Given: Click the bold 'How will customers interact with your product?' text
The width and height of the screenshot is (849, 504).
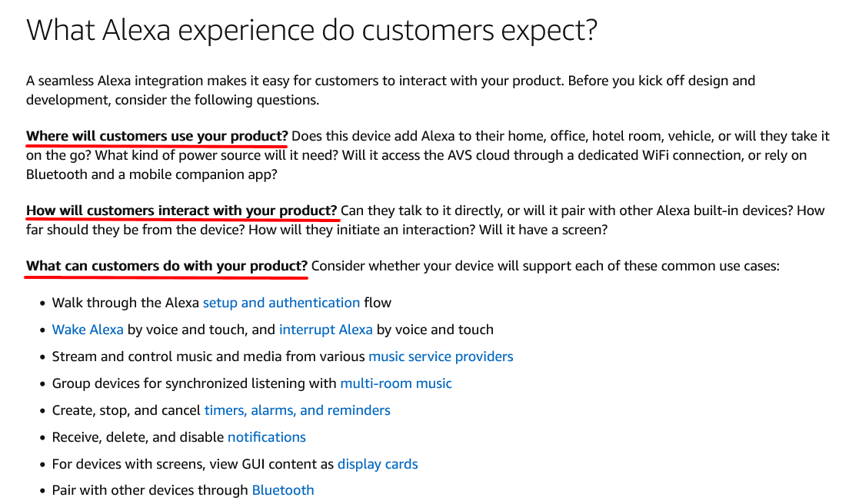Looking at the screenshot, I should (x=181, y=211).
